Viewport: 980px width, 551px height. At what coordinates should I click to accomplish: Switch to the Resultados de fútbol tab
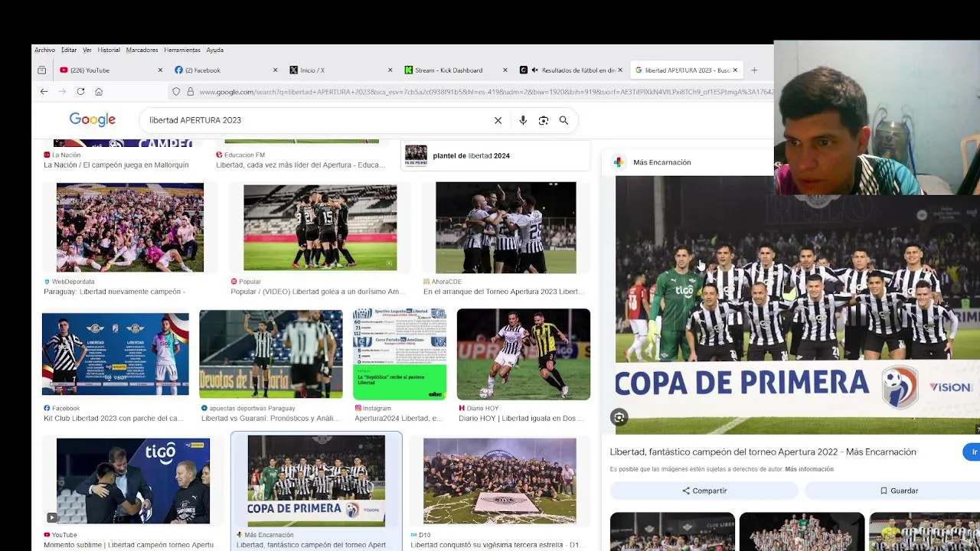point(570,70)
